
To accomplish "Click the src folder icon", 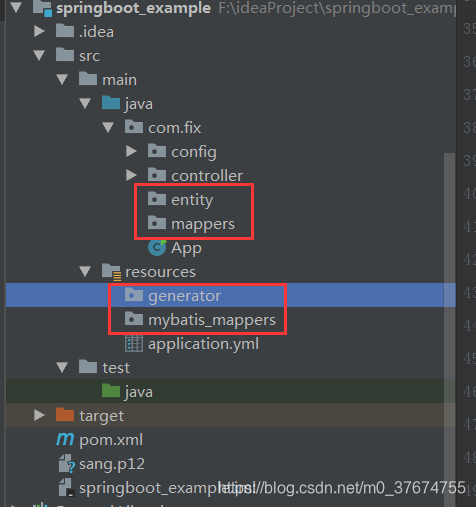I will (x=65, y=55).
